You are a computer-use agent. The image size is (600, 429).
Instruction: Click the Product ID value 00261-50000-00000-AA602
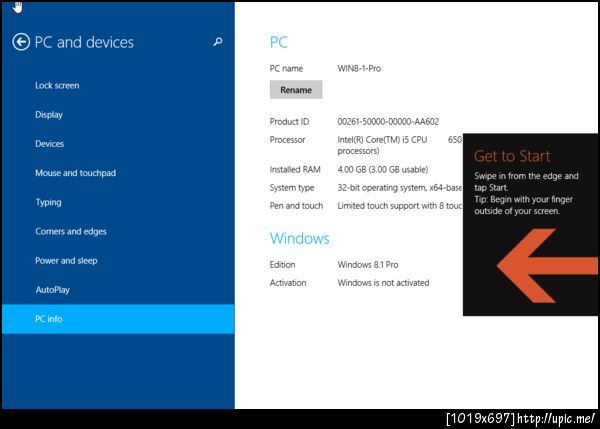click(x=388, y=122)
